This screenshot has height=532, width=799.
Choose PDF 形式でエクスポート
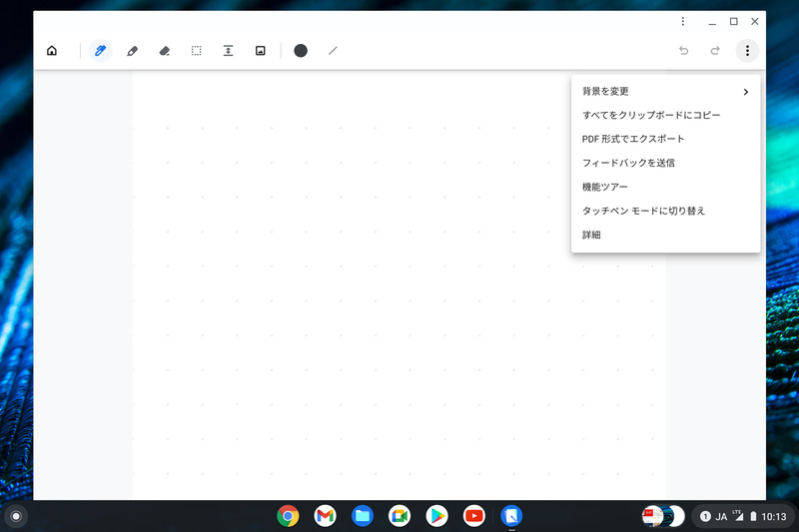[666, 139]
